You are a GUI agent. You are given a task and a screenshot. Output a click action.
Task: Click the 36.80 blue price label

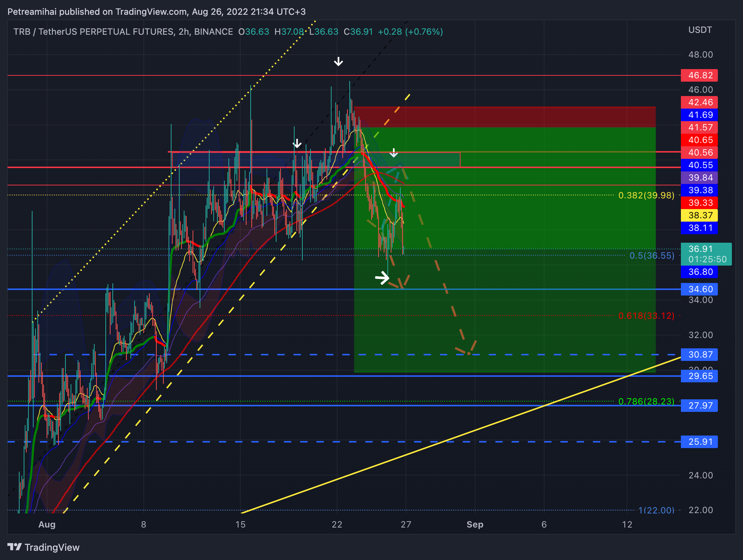coord(699,272)
